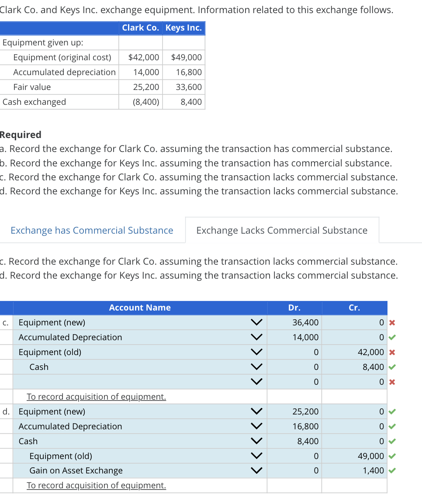Select the Dr. cell showing 36,400
The image size is (422, 504).
click(x=294, y=322)
